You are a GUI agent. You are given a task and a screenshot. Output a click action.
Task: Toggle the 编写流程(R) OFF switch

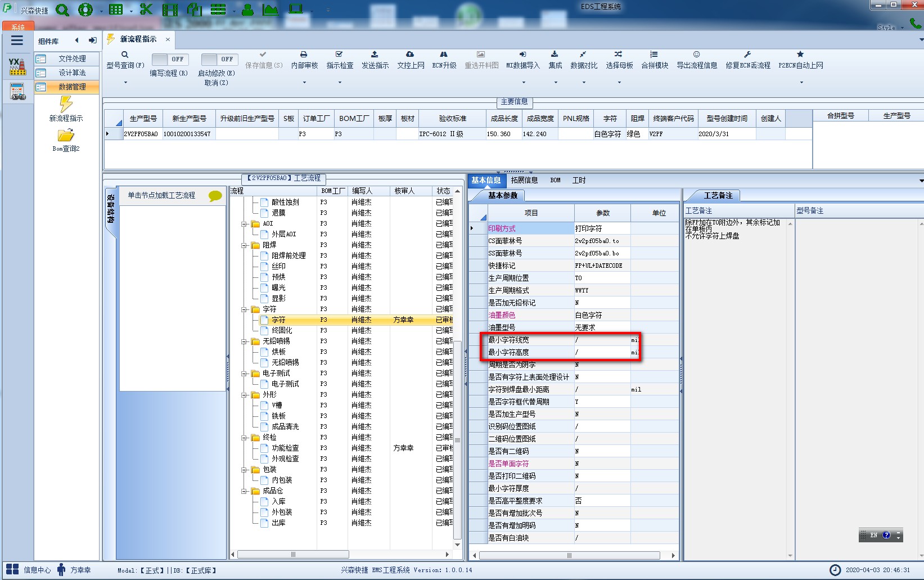170,59
